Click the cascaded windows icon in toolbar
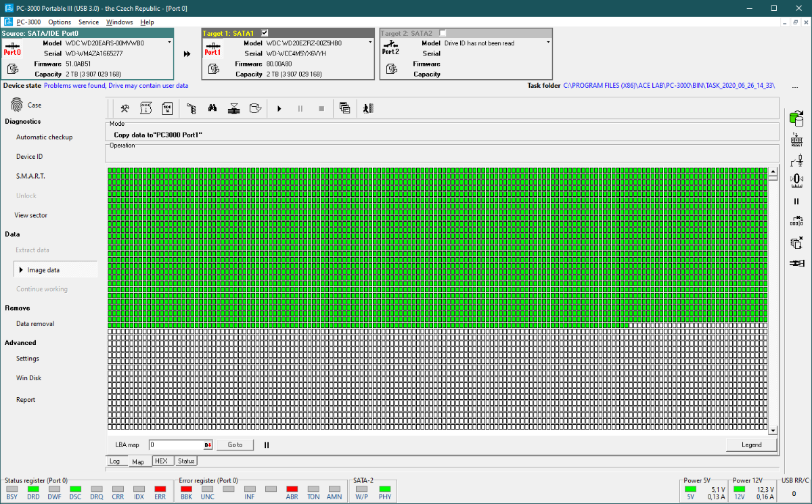812x504 pixels. pyautogui.click(x=344, y=108)
